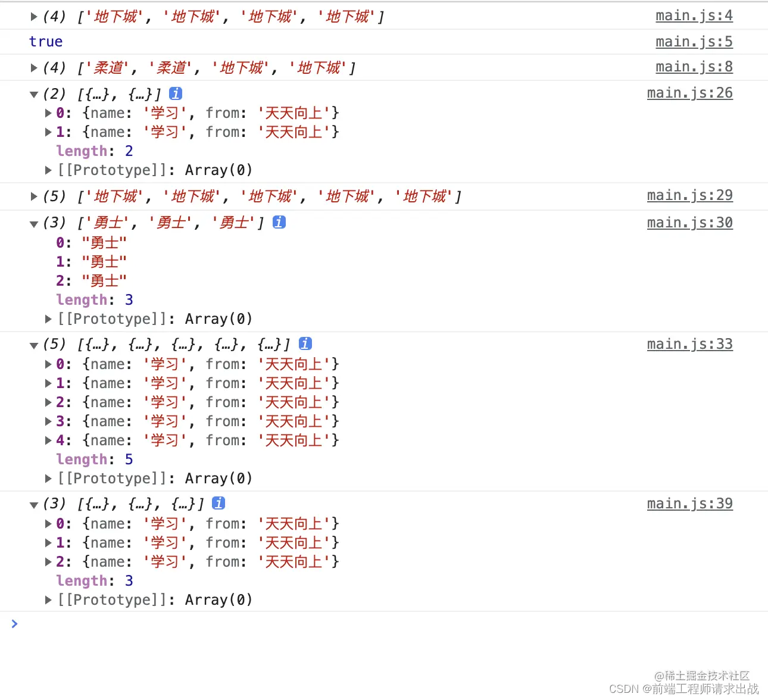Viewport: 768px width, 700px height.
Task: Expand item 1 in the (2) array
Action: point(48,132)
